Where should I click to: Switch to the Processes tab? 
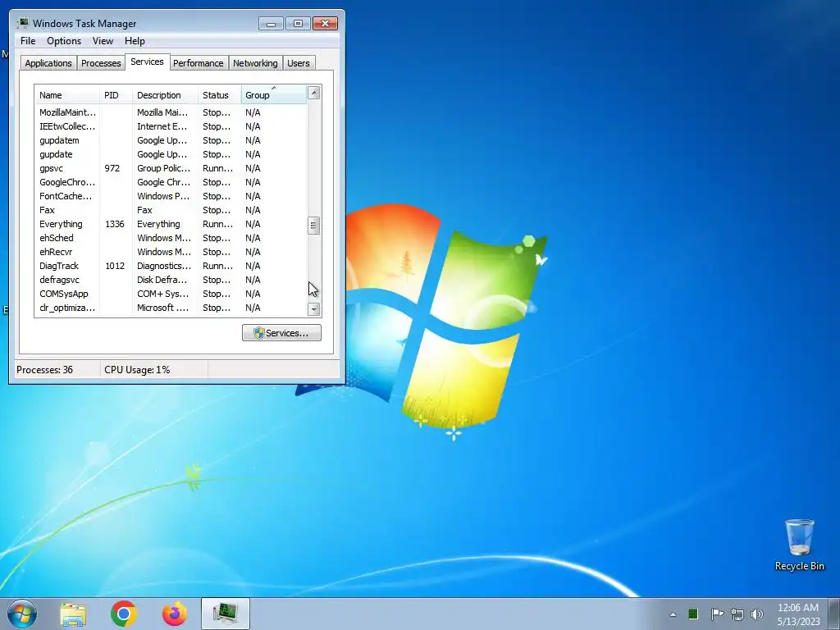(101, 63)
